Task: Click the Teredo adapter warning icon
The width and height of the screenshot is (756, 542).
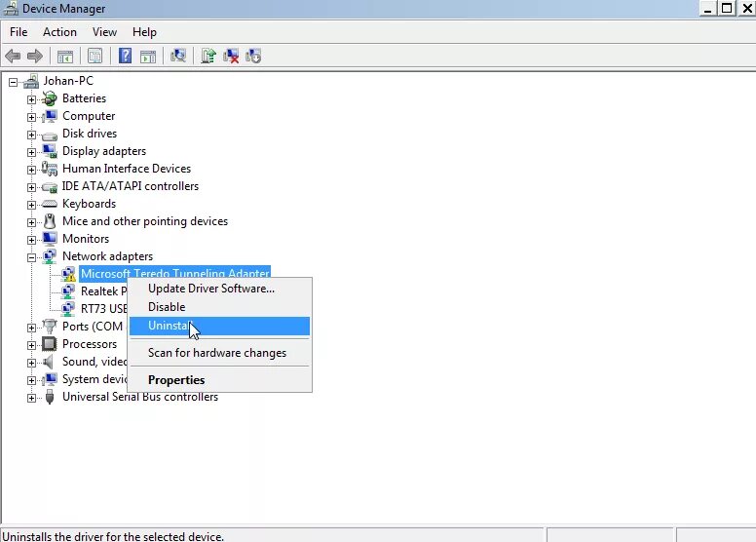Action: click(x=68, y=274)
